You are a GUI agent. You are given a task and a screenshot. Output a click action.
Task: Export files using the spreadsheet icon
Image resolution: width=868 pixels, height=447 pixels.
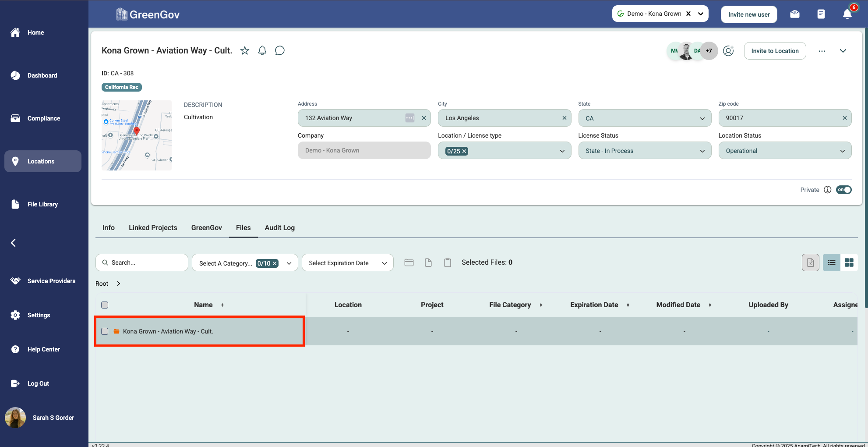click(x=811, y=263)
